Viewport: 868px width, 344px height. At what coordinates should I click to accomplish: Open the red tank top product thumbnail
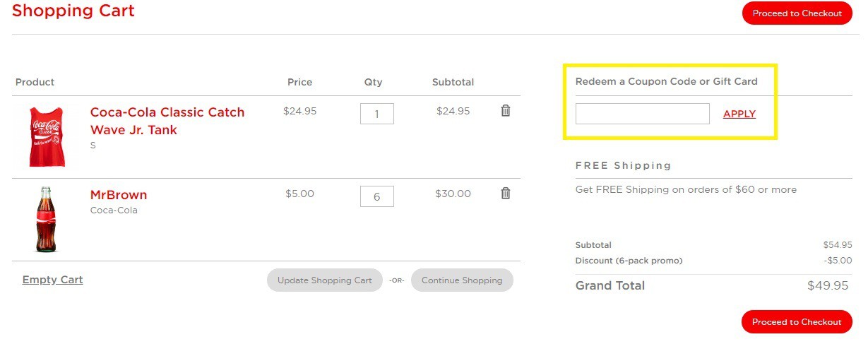(47, 136)
